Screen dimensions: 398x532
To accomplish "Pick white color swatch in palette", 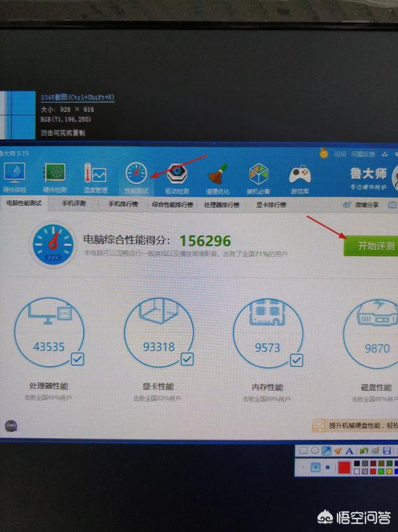I will (x=356, y=471).
